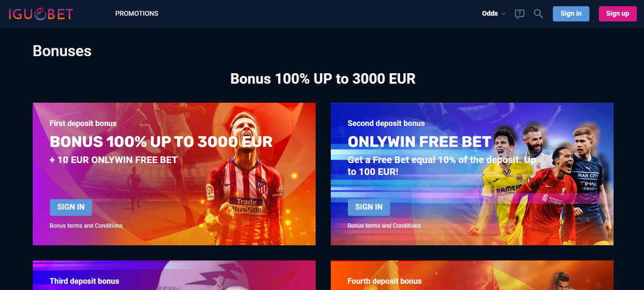
Task: Click the Bonus 100% UP to 3000 EUR heading
Action: (323, 79)
